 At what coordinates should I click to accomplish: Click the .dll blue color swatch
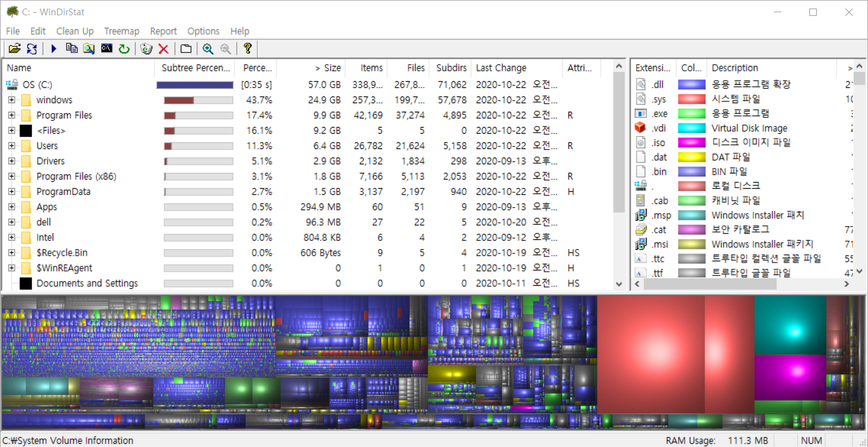692,84
